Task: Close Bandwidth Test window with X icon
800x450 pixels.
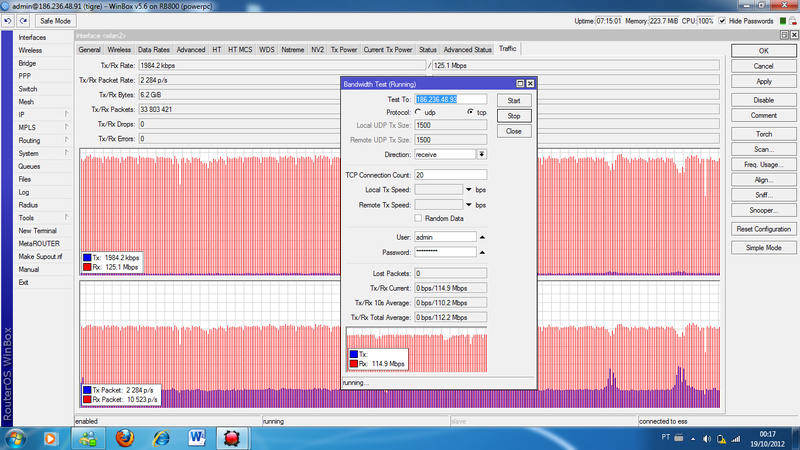Action: click(x=530, y=84)
